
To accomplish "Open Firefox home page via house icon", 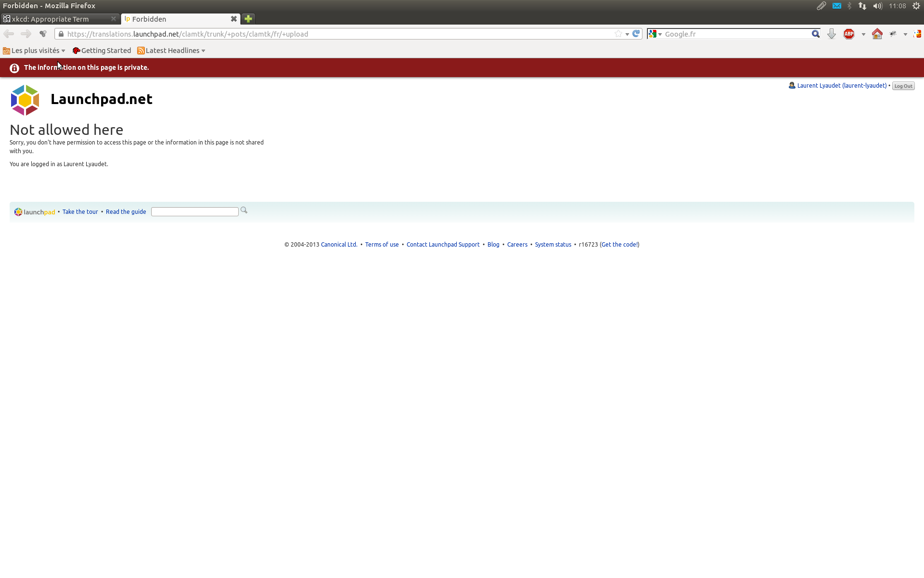I will (x=877, y=34).
